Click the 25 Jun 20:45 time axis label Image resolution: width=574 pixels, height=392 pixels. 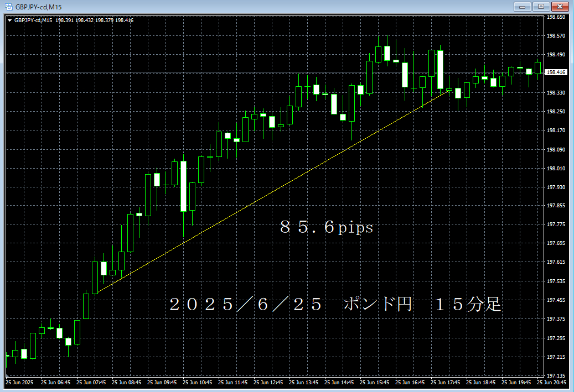pos(551,382)
